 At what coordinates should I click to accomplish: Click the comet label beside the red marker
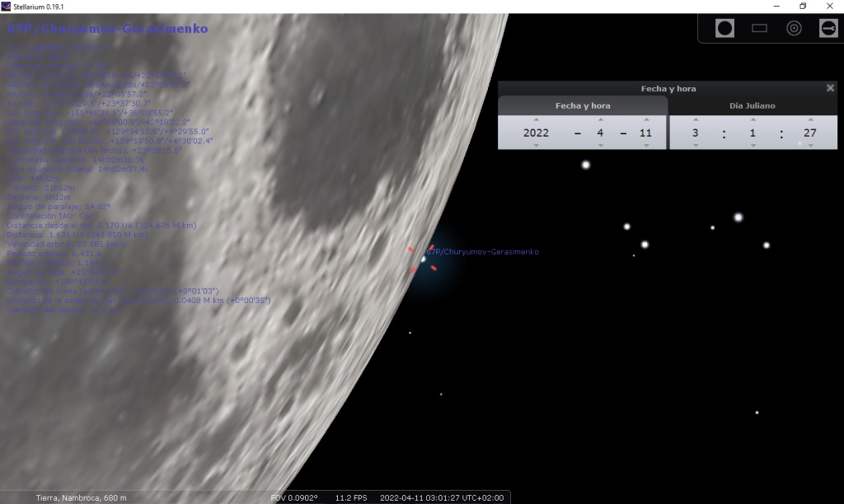point(483,252)
